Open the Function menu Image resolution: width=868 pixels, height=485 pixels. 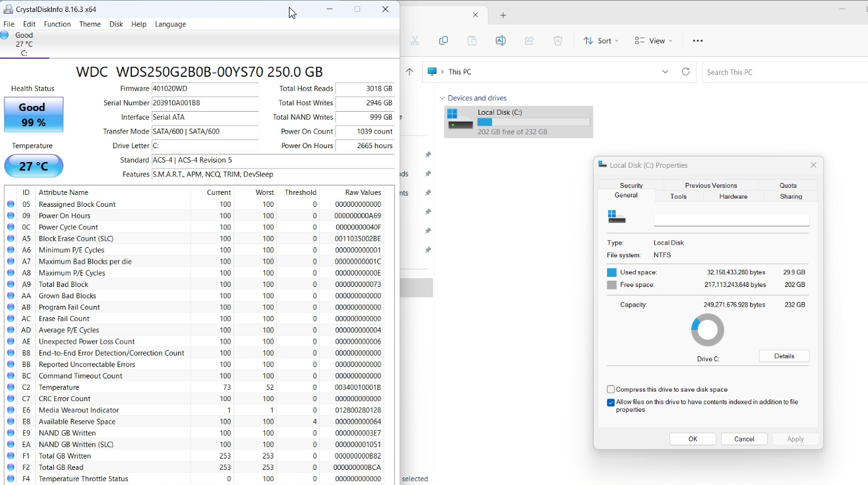click(57, 24)
